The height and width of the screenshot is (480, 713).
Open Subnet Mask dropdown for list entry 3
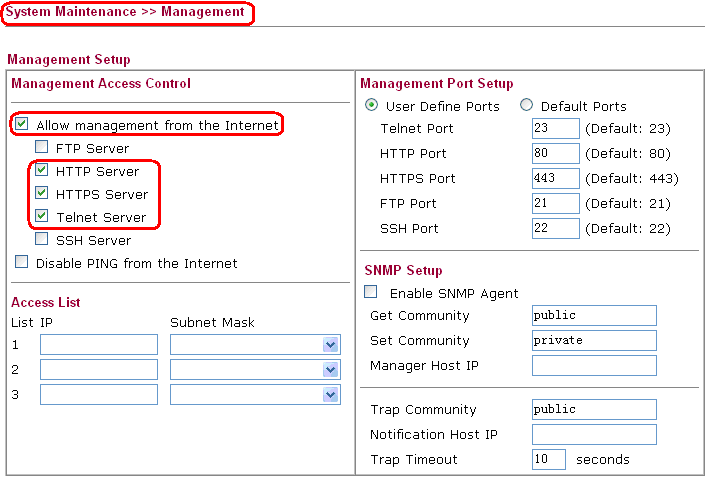point(331,395)
